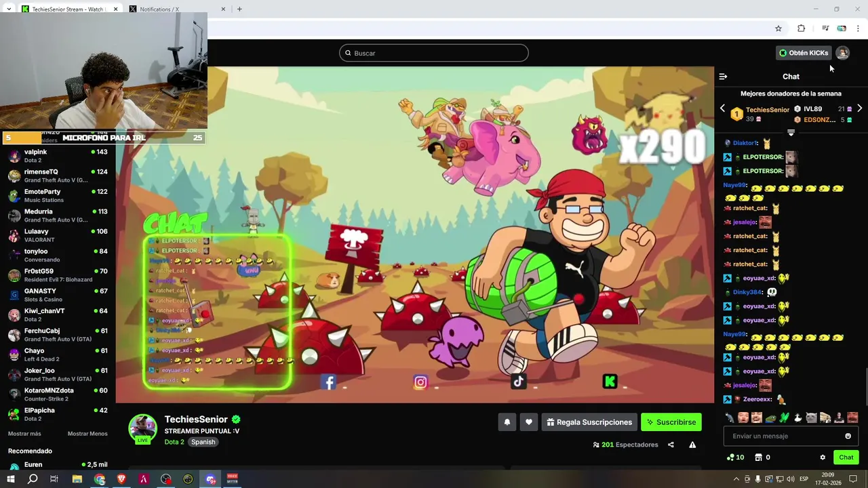Select the green clapping hands quick emote

785,418
